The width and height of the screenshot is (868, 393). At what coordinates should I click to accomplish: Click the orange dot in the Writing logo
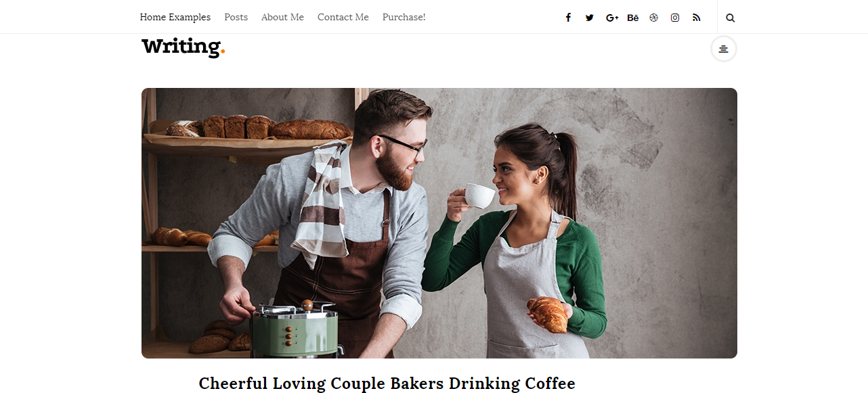click(222, 53)
